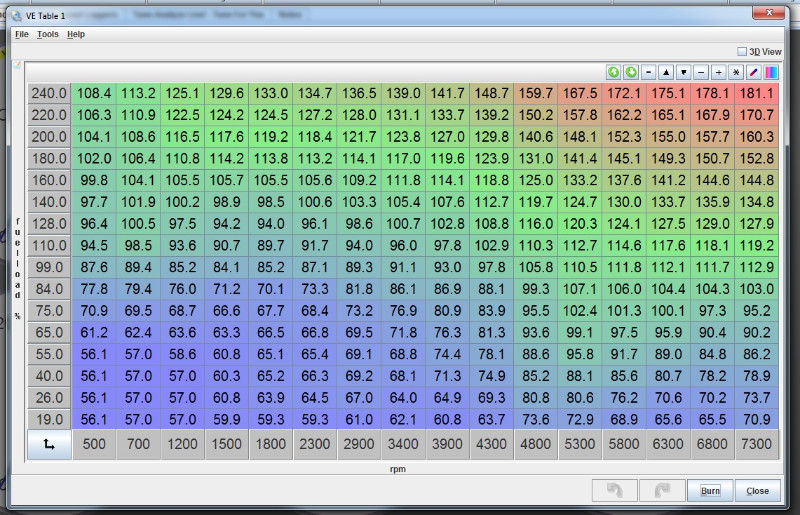This screenshot has width=800, height=515.
Task: Click the red-blue interpolate cells icon
Action: pyautogui.click(x=754, y=72)
